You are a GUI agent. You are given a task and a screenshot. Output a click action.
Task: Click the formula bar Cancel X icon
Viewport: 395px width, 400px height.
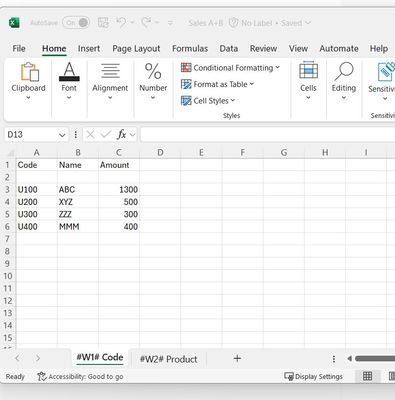90,135
